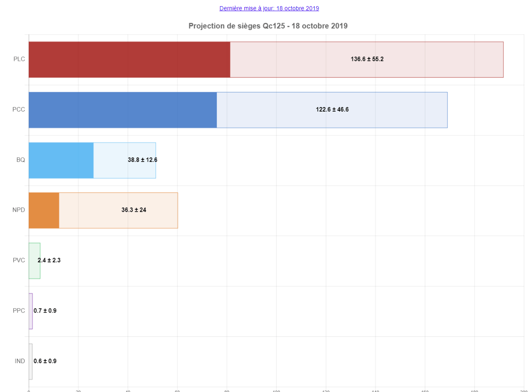532x392 pixels.
Task: Click the '0.7 ± 0.9' value label
Action: click(x=45, y=311)
